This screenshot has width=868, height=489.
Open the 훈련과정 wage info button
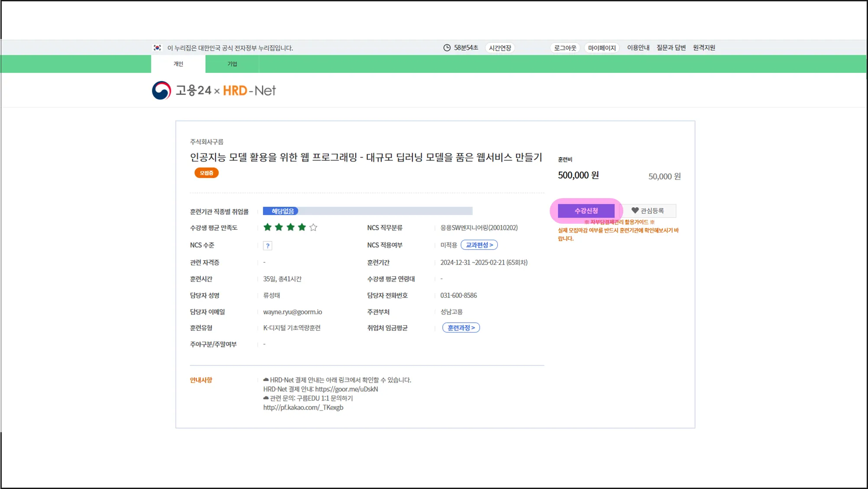pyautogui.click(x=461, y=328)
